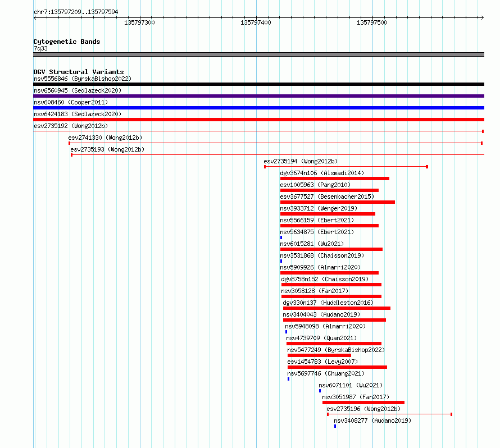This screenshot has width=500, height=448.
Task: Select esv2735193 (Wong2012b) label
Action: [x=107, y=149]
